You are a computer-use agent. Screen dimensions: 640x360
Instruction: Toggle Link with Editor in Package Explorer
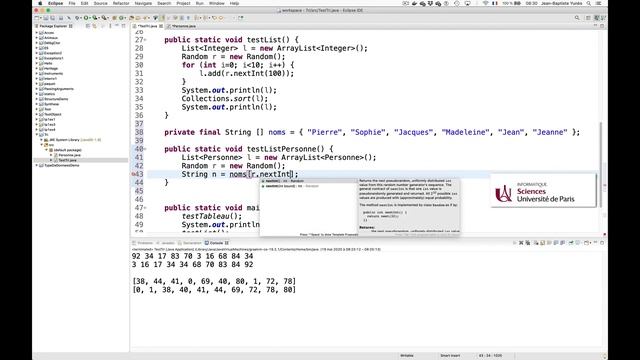pos(94,26)
